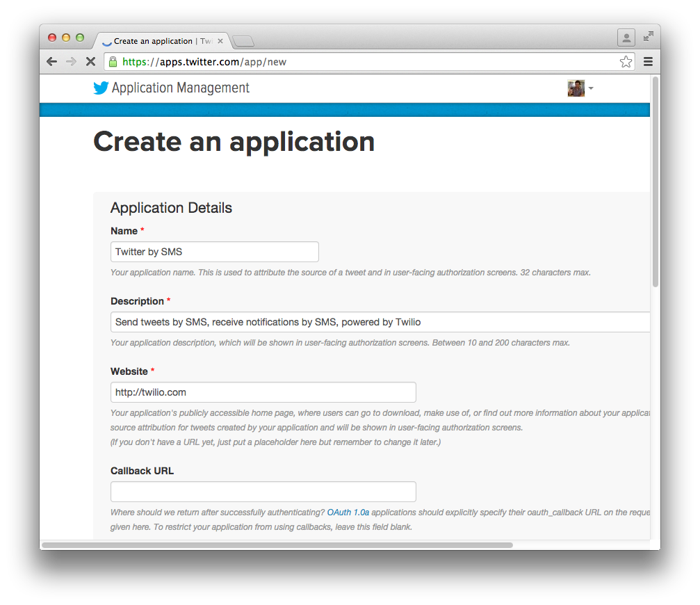
Task: Click the Twitter bird logo
Action: point(101,88)
